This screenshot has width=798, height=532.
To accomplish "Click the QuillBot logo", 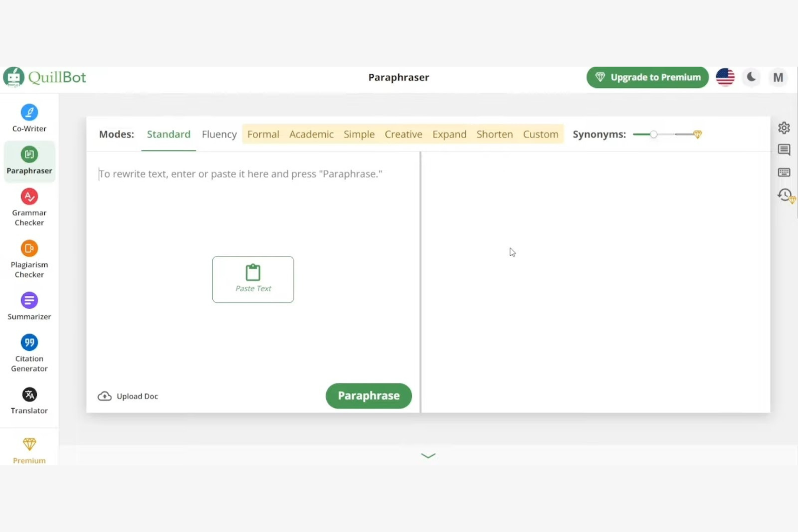I will click(x=44, y=77).
